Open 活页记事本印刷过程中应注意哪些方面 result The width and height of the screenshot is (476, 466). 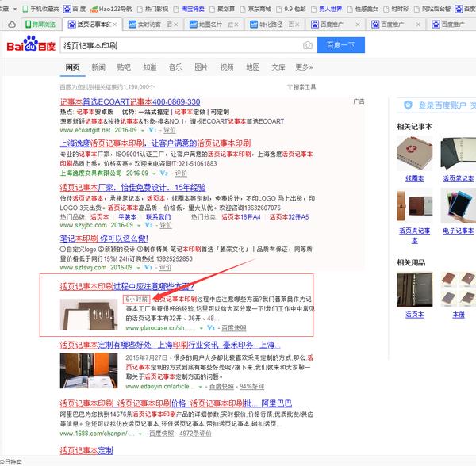(x=127, y=287)
